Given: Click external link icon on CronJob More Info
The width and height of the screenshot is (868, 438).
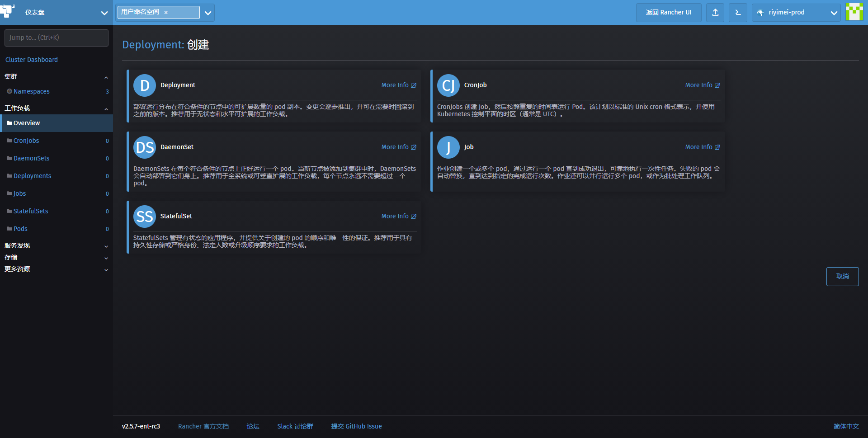Looking at the screenshot, I should [717, 85].
